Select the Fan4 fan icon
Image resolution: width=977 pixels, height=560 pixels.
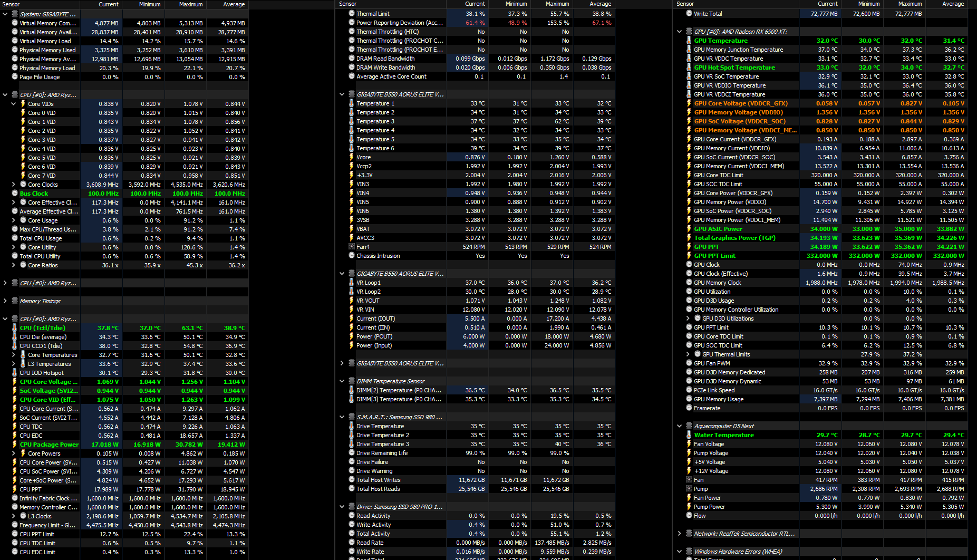pos(352,247)
